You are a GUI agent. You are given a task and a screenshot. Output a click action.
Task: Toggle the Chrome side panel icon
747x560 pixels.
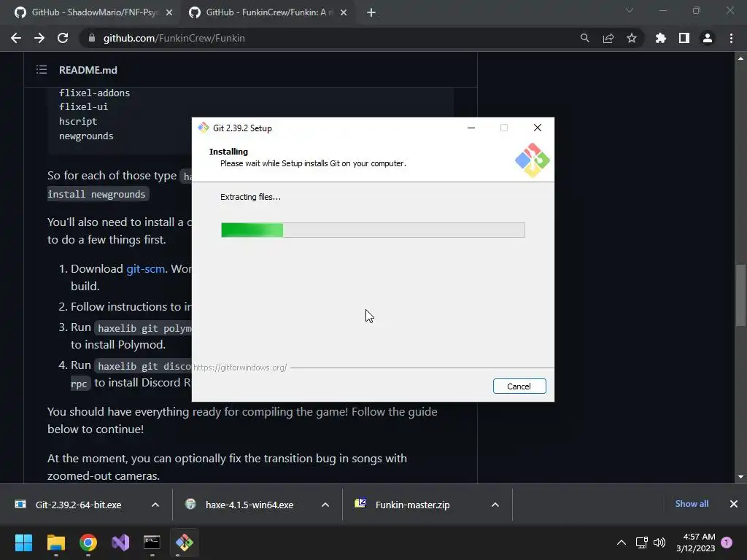point(684,38)
